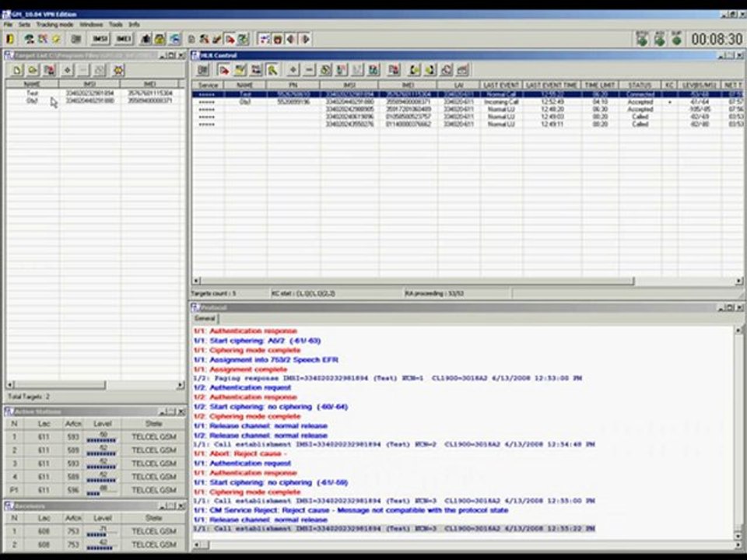
Task: Click MLR Control horizontal scrollbar left arrow
Action: 196,281
